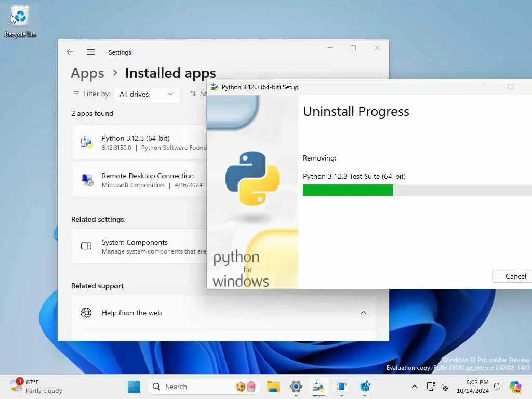
Task: Open Settings gear icon in the taskbar
Action: tap(296, 387)
